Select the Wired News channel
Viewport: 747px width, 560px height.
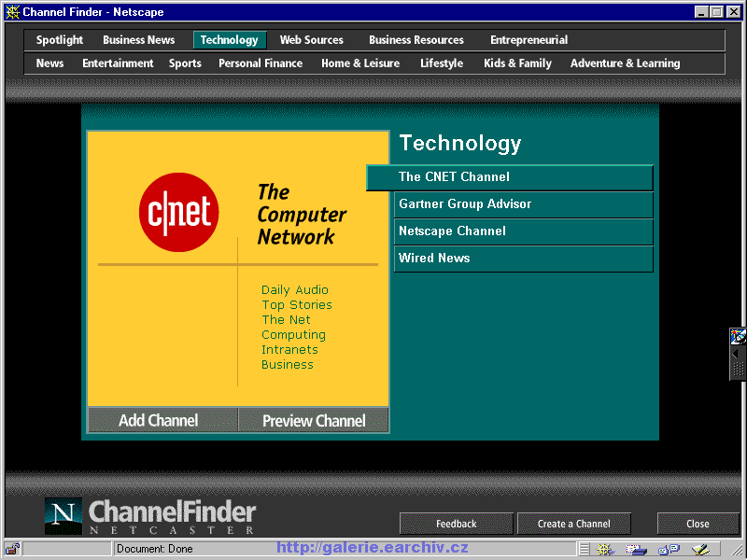coord(523,259)
